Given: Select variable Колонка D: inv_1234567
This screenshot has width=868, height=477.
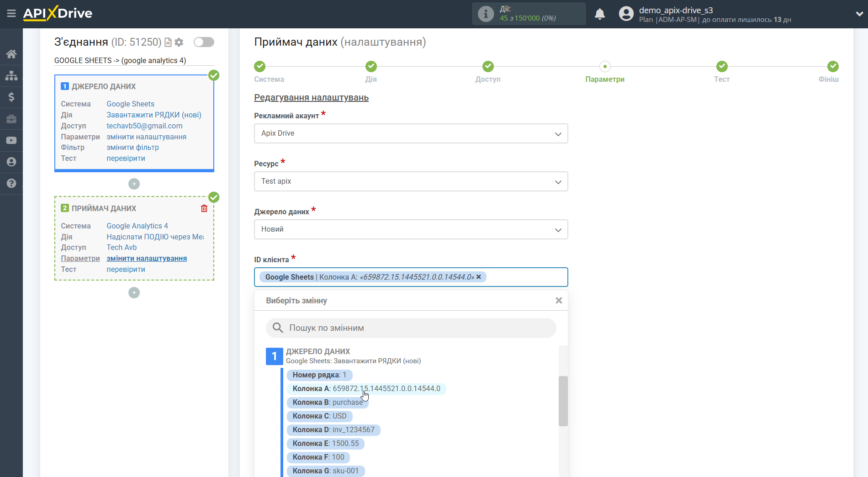Looking at the screenshot, I should point(333,430).
